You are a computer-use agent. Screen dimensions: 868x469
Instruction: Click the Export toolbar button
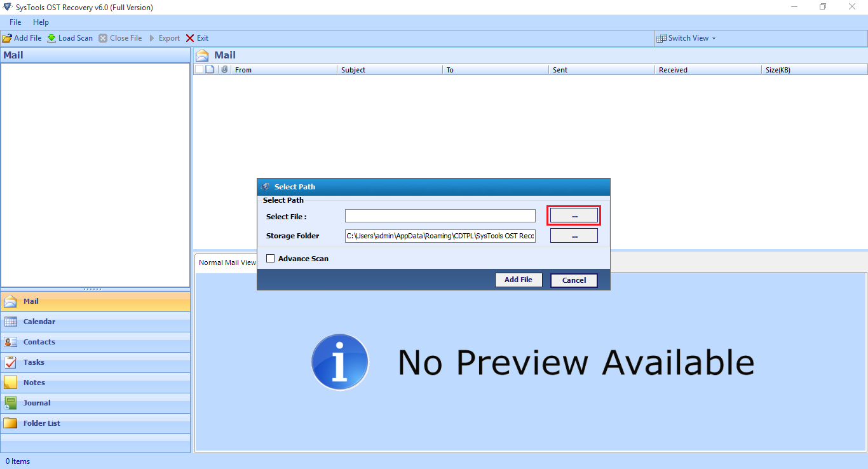coord(165,38)
